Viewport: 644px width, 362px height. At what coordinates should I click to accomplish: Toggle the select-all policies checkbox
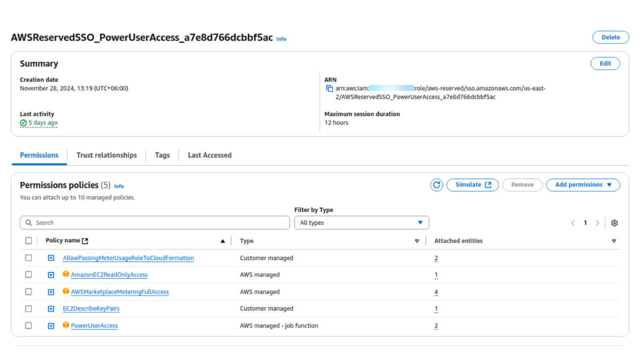point(29,241)
